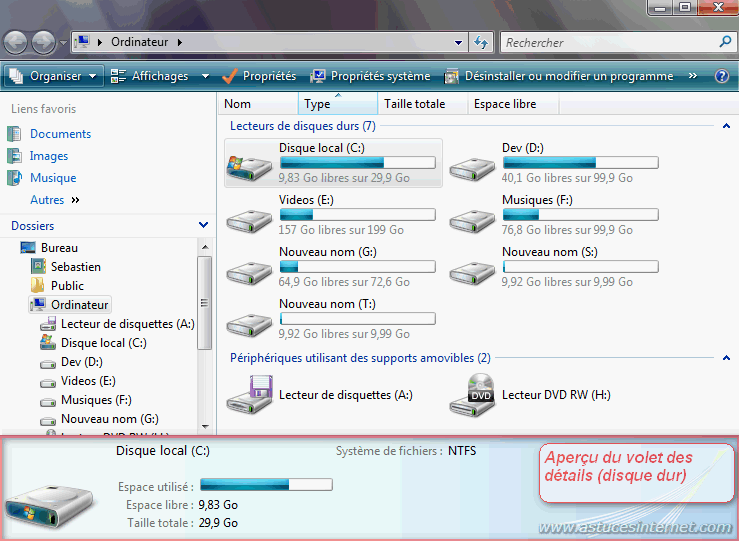Click the Dev (D:) usage bar
The height and width of the screenshot is (541, 739).
[x=581, y=163]
